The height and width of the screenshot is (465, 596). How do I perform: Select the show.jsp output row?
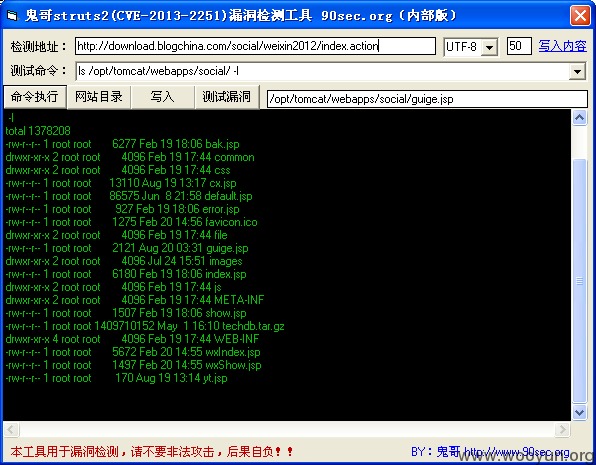[126, 313]
